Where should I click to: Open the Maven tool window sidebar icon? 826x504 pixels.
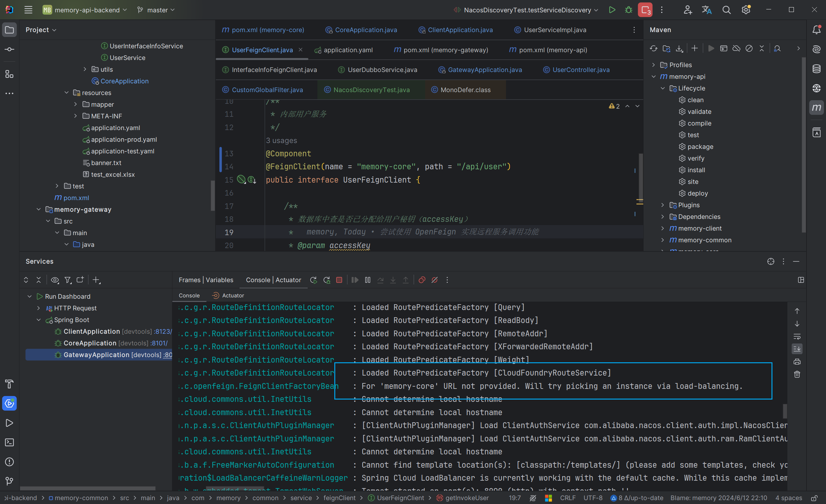tap(816, 107)
